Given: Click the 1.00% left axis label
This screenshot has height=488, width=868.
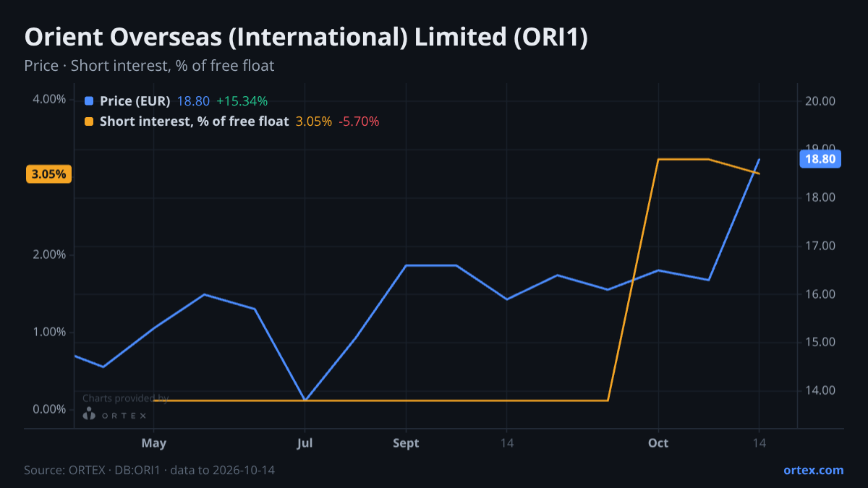Looking at the screenshot, I should point(49,332).
